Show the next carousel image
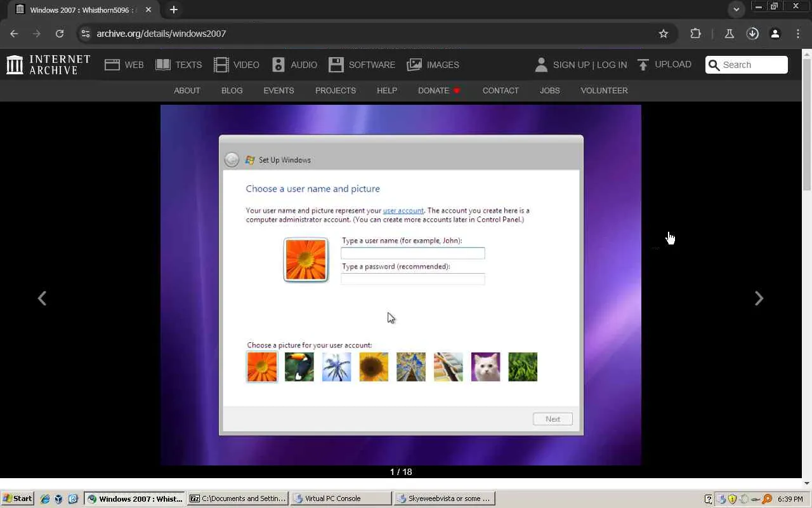The image size is (812, 508). click(x=759, y=298)
